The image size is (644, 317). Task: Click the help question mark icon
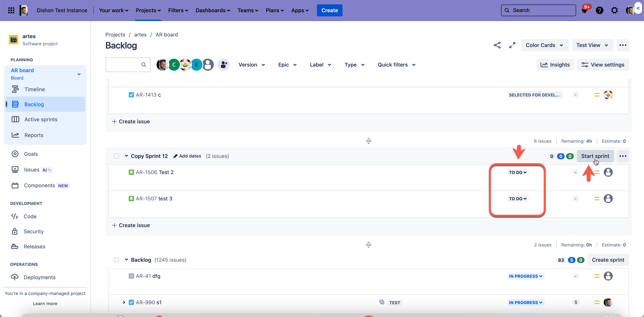point(599,10)
